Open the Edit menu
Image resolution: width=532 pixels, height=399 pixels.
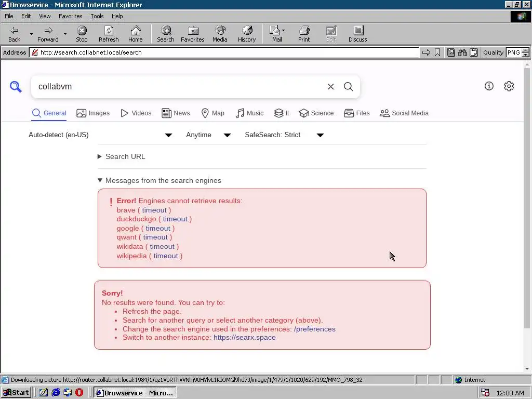26,16
